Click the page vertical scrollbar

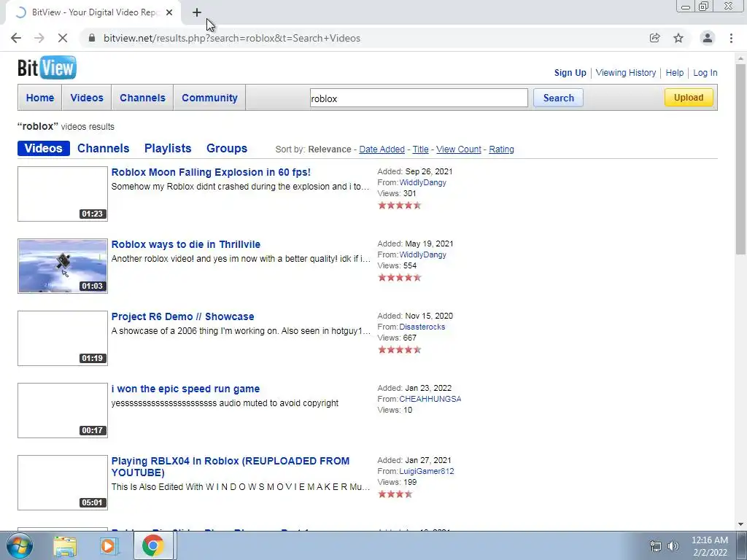click(x=741, y=160)
